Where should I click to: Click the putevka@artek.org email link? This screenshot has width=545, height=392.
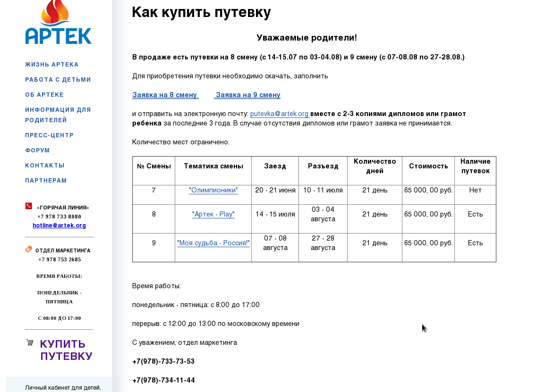(280, 114)
